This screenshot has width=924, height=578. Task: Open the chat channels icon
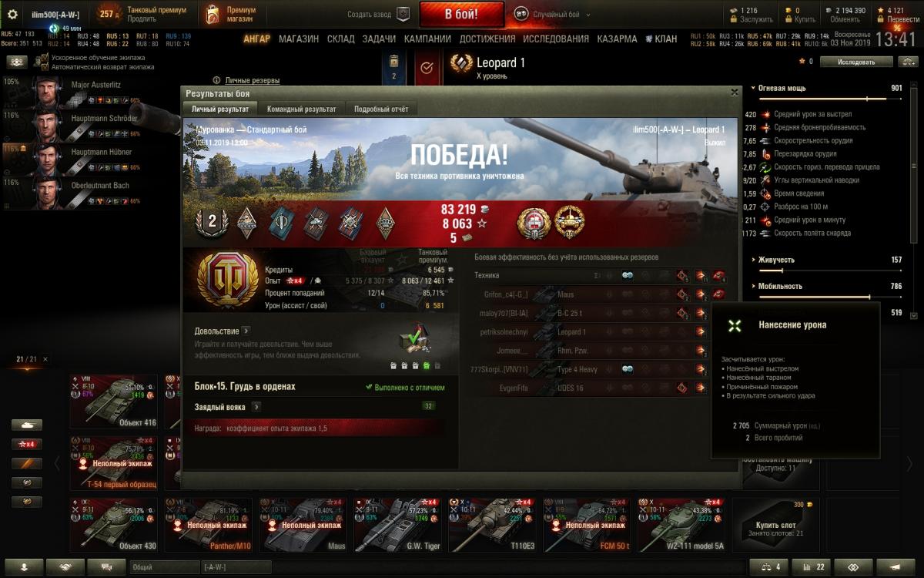tap(106, 566)
